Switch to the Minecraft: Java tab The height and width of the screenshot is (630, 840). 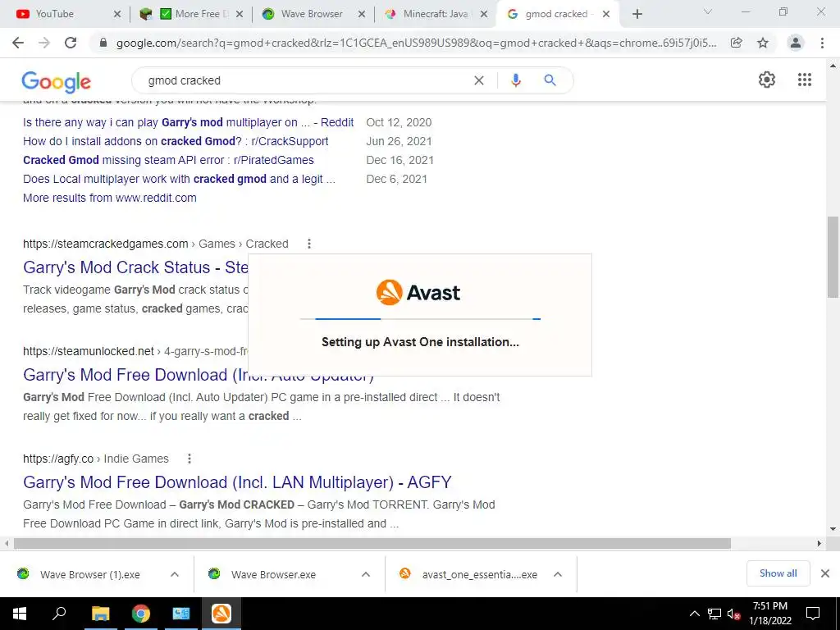tap(436, 14)
